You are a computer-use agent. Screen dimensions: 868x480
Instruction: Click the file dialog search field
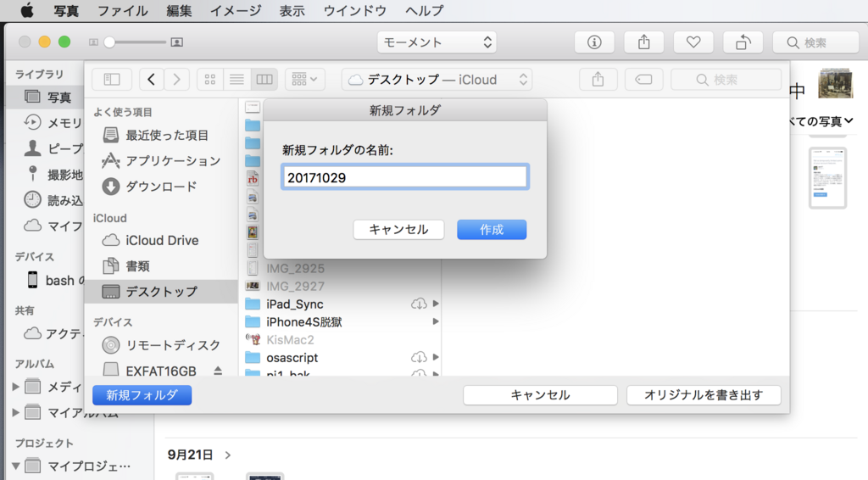[726, 79]
